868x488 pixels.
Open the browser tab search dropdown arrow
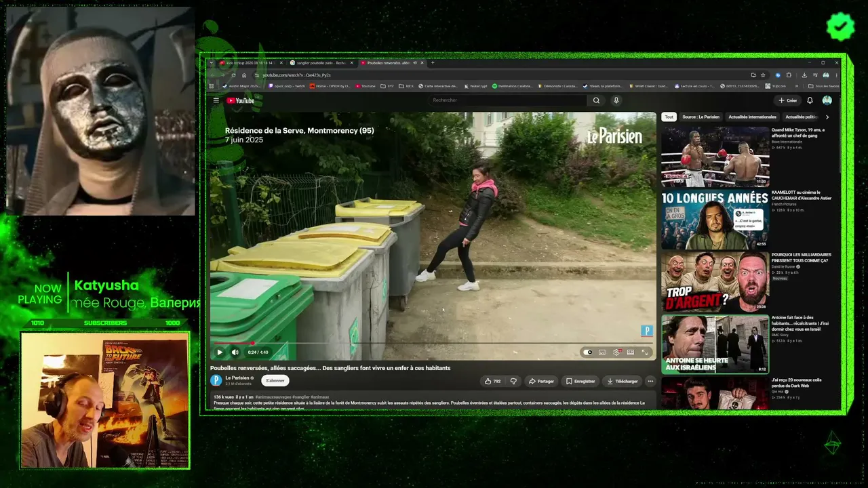212,63
